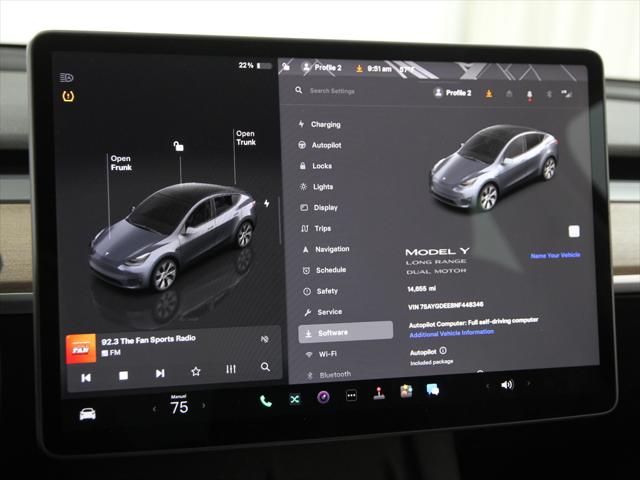
Task: Select the Software menu item
Action: pyautogui.click(x=346, y=332)
